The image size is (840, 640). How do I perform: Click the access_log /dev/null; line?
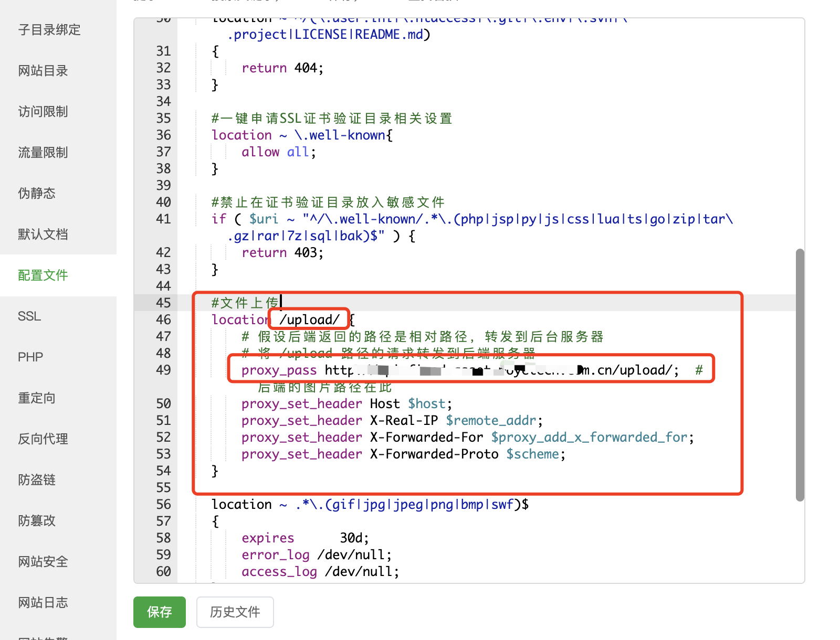(320, 572)
